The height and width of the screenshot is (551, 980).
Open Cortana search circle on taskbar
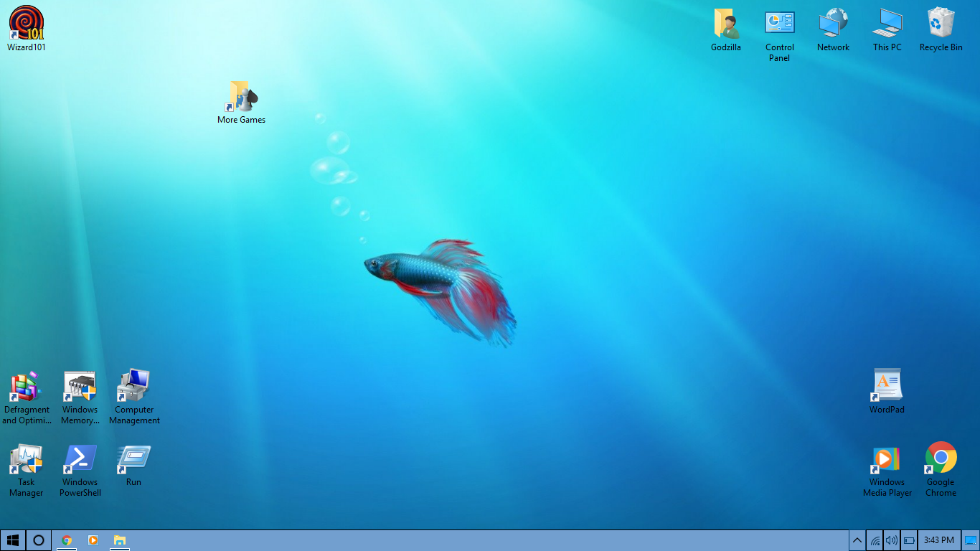tap(39, 540)
